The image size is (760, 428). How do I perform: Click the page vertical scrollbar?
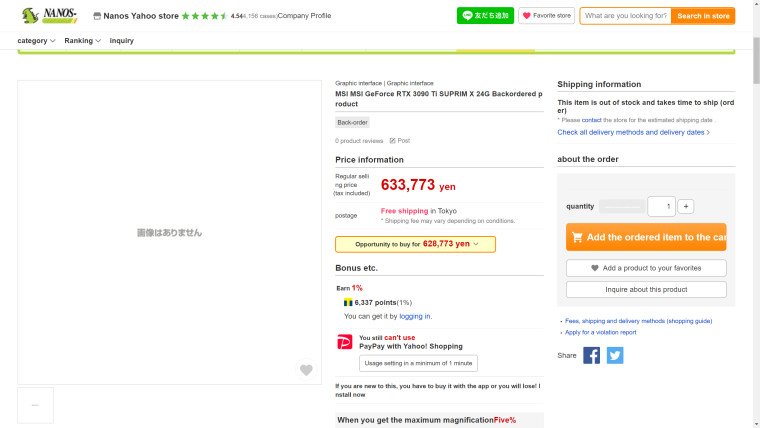pos(756,61)
